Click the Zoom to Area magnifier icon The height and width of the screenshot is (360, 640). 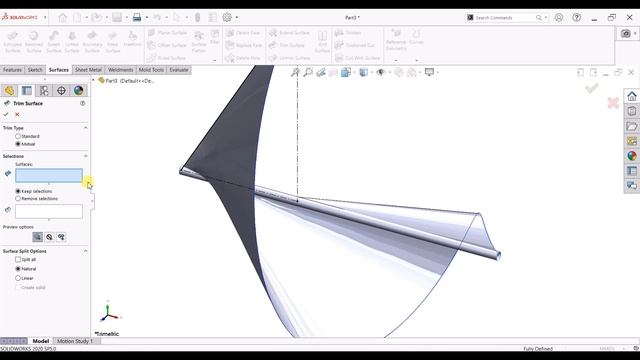(x=308, y=72)
